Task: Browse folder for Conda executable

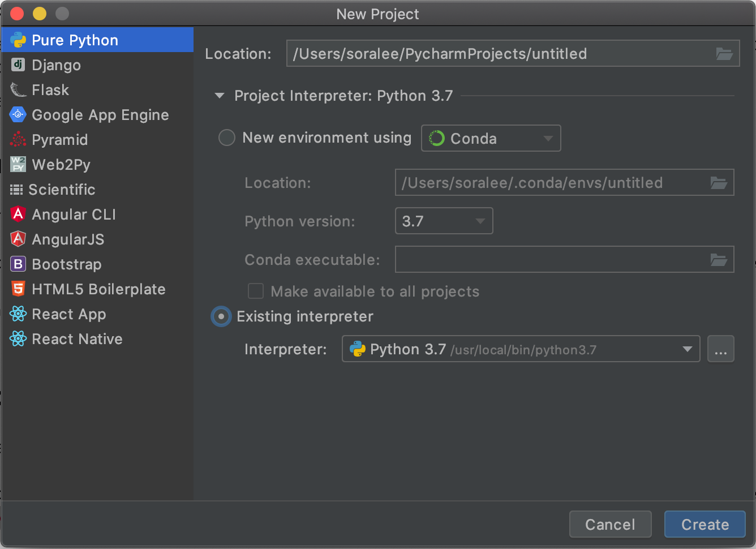Action: [719, 260]
